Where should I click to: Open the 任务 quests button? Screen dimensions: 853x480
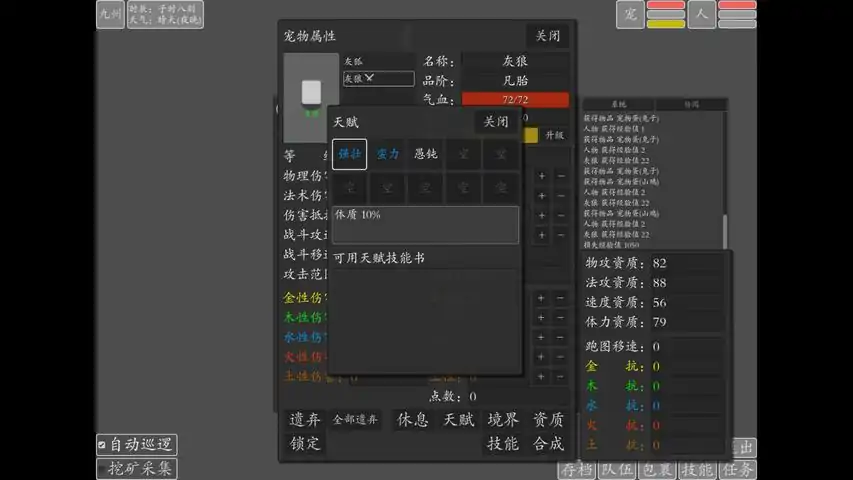coord(737,469)
